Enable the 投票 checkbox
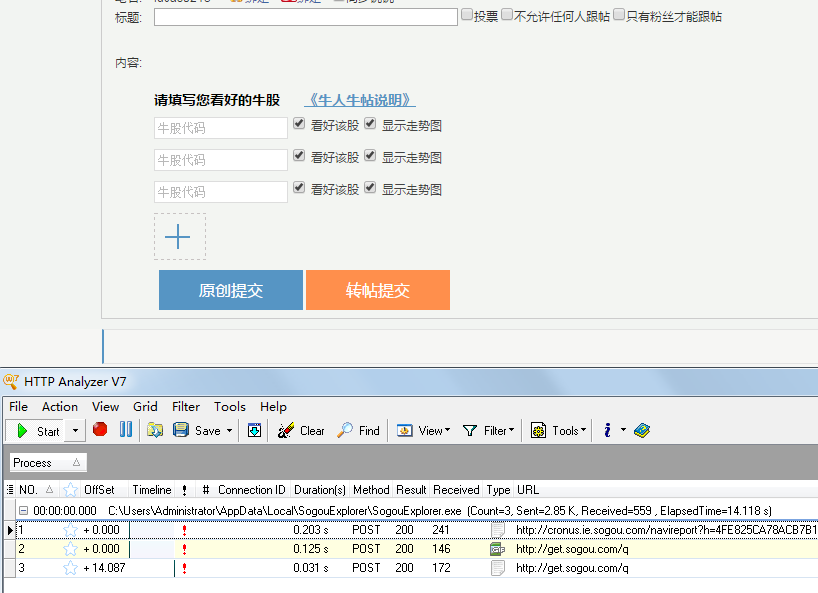818x593 pixels. [x=467, y=15]
